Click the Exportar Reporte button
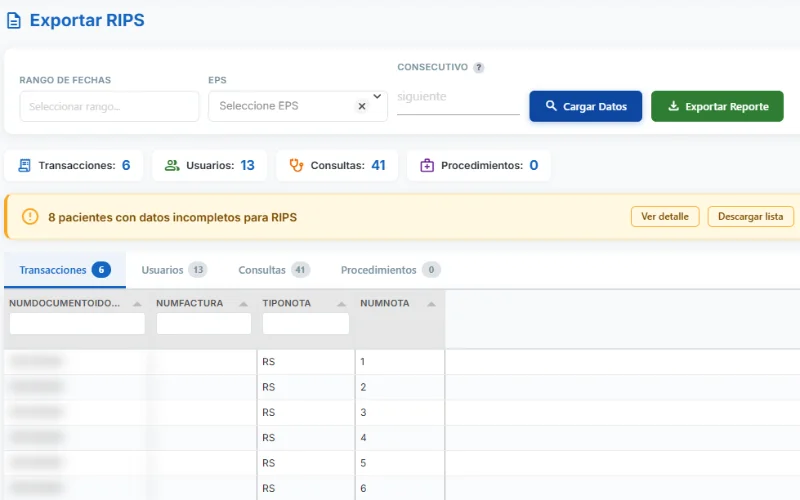The image size is (800, 500). point(717,106)
